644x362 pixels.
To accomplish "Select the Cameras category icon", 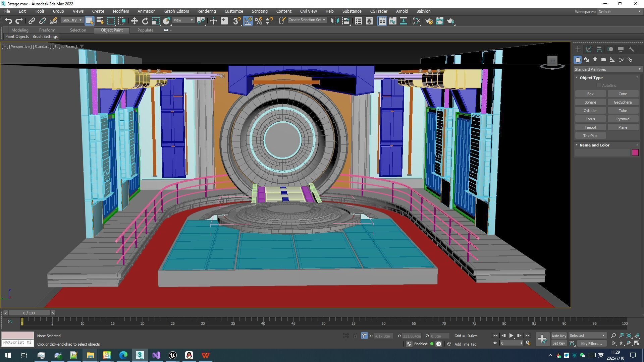I will (x=604, y=60).
